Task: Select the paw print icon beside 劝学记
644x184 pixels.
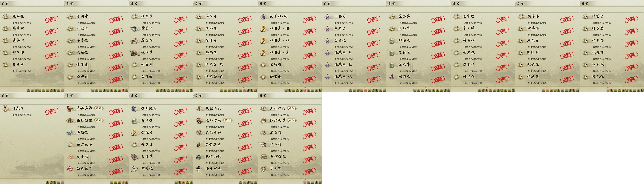Action: coord(135,169)
